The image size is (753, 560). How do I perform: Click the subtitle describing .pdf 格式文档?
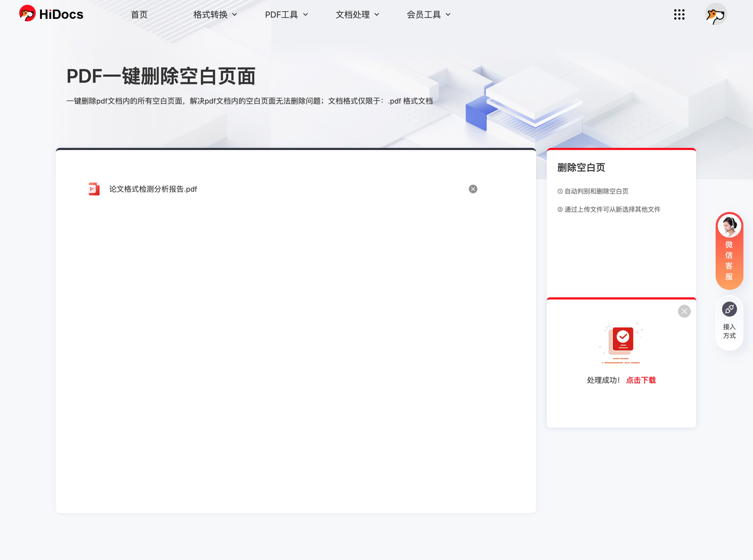(x=249, y=101)
